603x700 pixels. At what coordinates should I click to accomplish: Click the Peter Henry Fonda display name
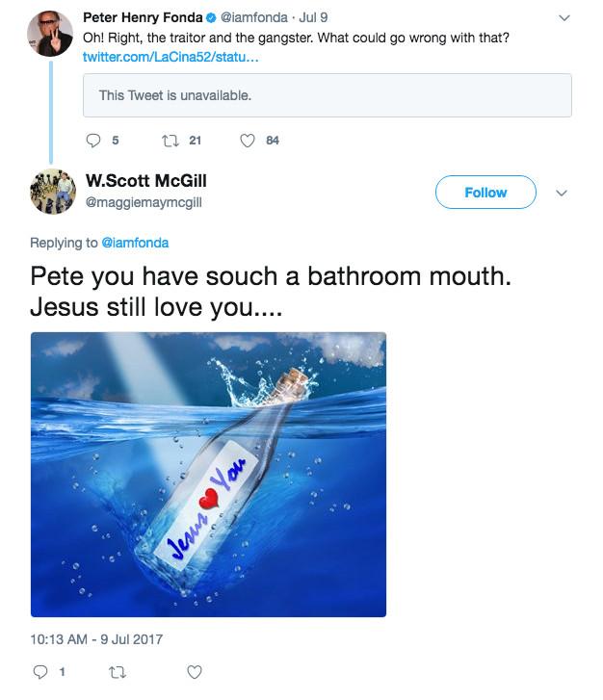click(x=143, y=17)
